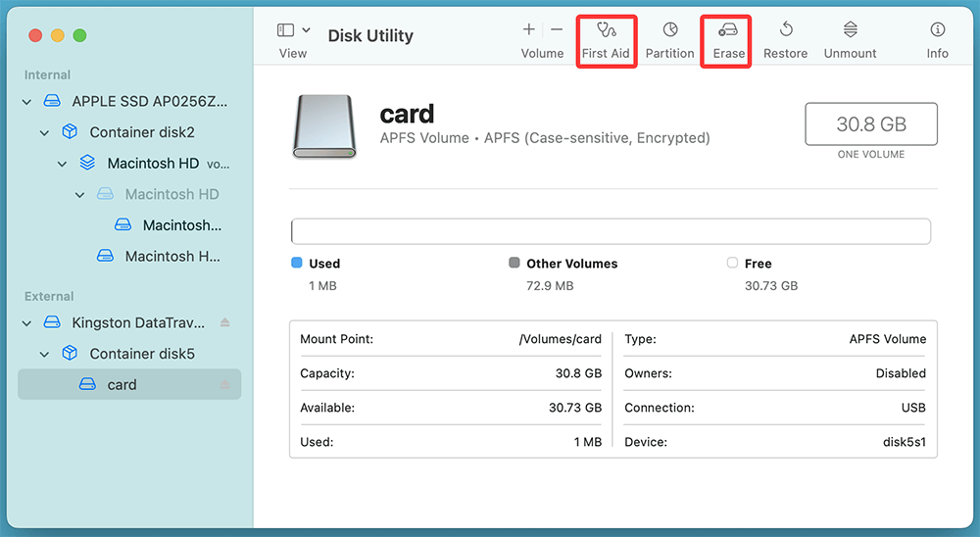Toggle the sidebar View icon
Image resolution: width=980 pixels, height=537 pixels.
[x=285, y=30]
